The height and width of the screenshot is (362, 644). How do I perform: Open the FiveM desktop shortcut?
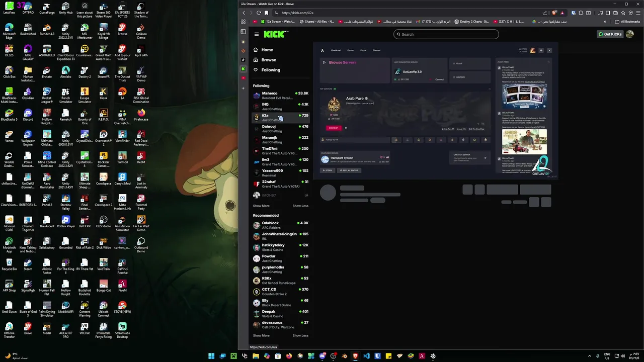click(x=122, y=286)
